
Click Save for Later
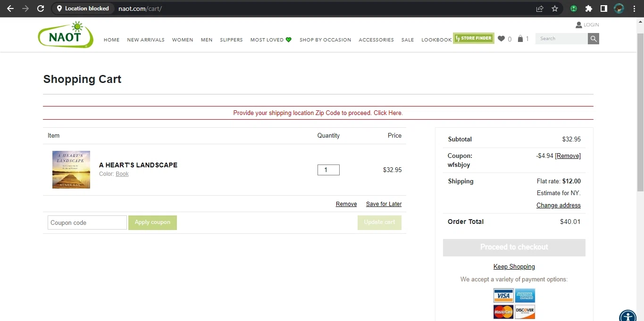coord(384,204)
